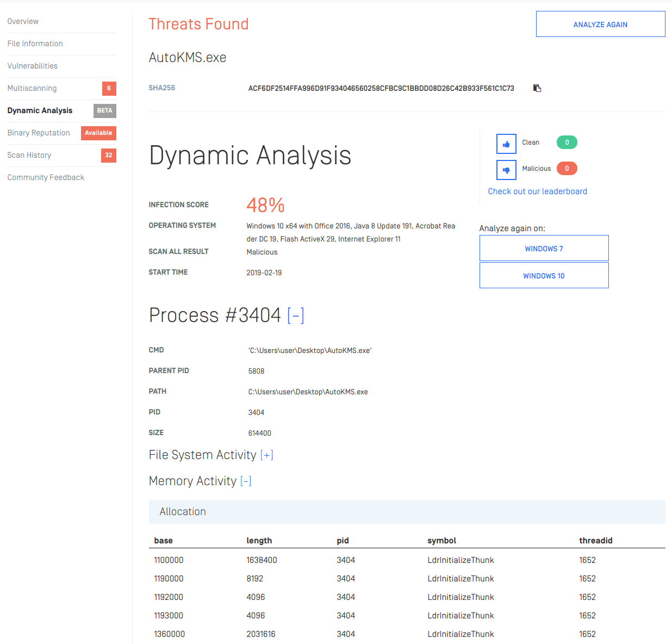672x644 pixels.
Task: Click the red Malicious vote count
Action: [x=567, y=169]
